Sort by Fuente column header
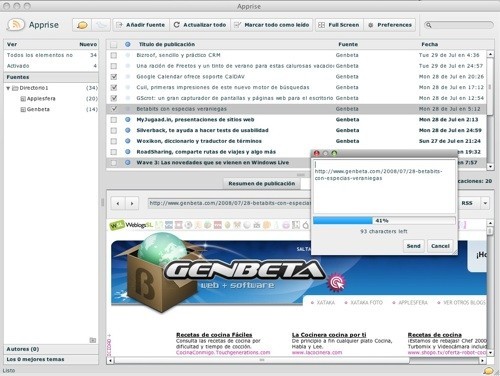The image size is (500, 376). point(348,44)
